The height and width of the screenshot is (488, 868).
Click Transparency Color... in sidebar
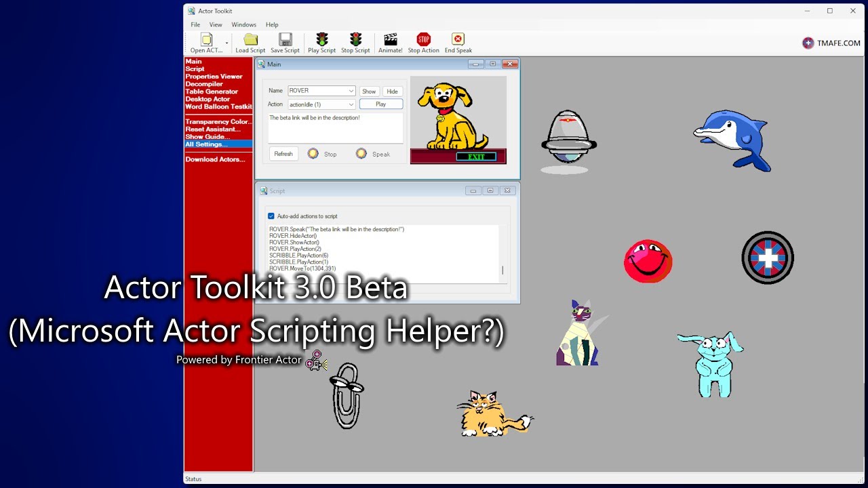pos(218,122)
